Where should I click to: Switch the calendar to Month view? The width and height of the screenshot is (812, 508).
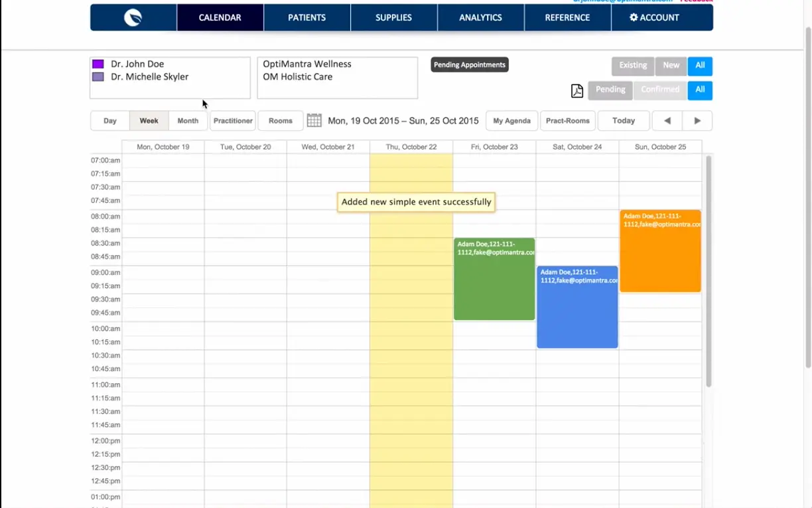(x=188, y=120)
